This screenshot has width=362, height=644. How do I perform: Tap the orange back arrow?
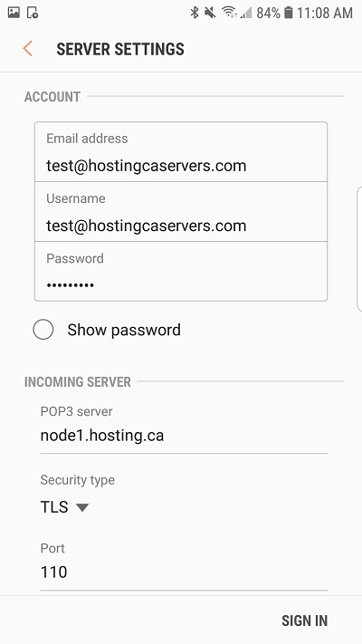pyautogui.click(x=27, y=49)
